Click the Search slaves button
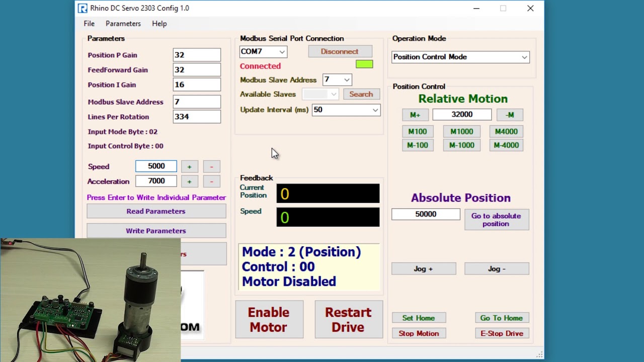Image resolution: width=644 pixels, height=362 pixels. tap(361, 94)
